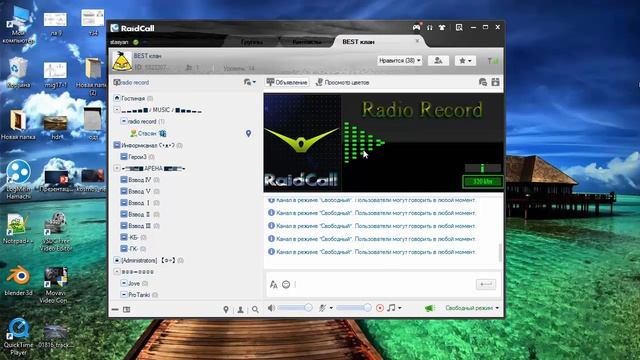
Task: Open the T-shirt skin icon in the title bar
Action: point(442,27)
